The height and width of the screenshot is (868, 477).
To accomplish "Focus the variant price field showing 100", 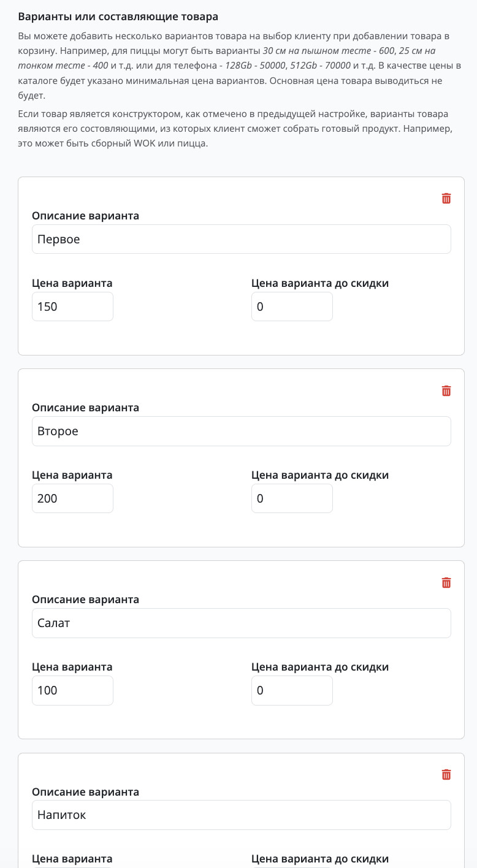I will click(x=72, y=691).
